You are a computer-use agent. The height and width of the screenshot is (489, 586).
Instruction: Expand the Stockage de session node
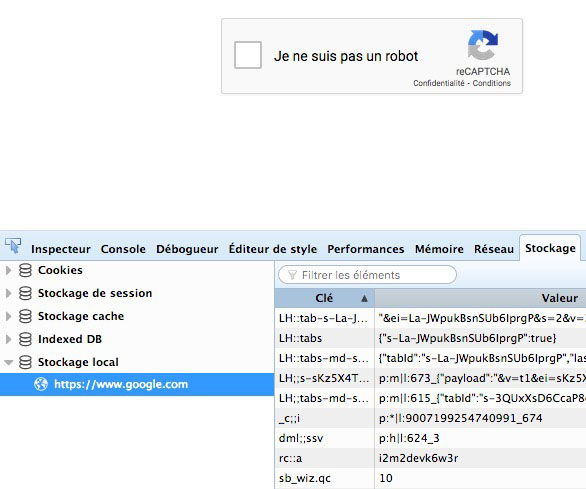8,293
